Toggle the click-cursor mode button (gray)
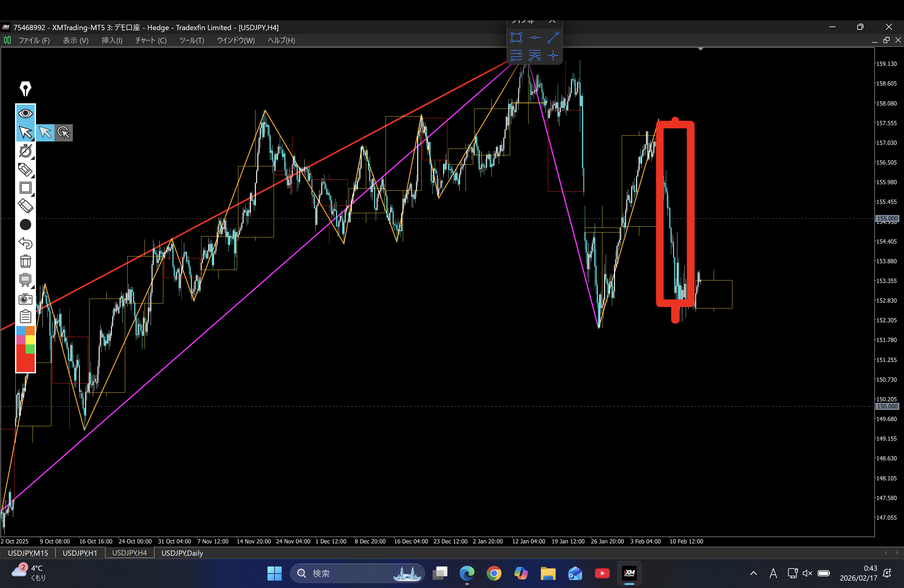 (x=63, y=133)
